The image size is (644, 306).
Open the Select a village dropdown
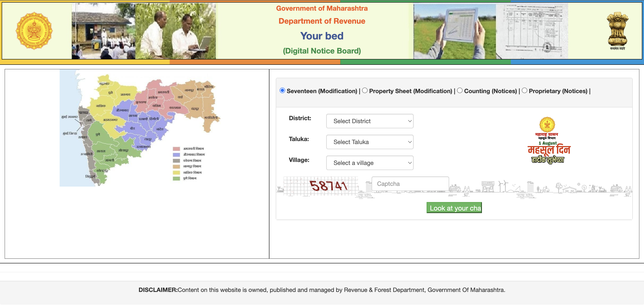[370, 163]
